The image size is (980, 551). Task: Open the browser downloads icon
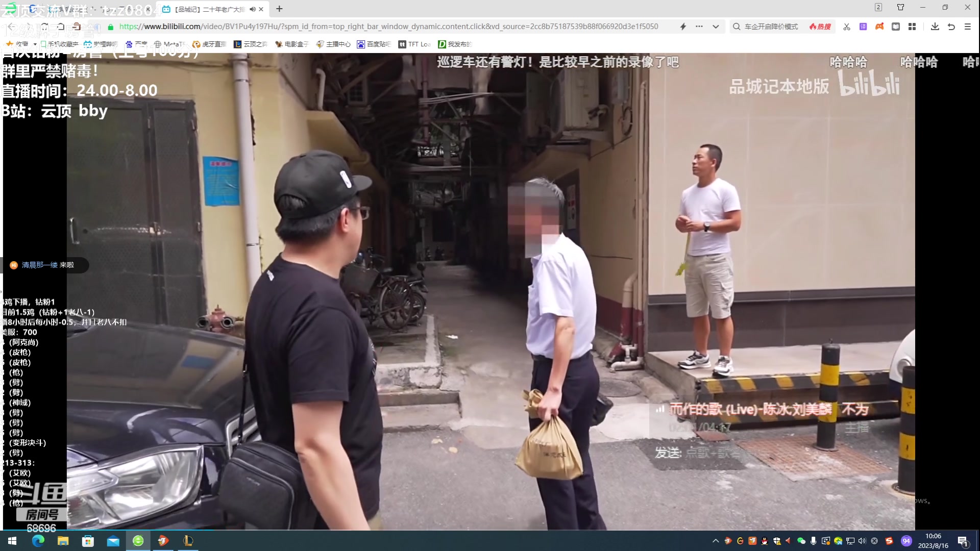pos(935,27)
